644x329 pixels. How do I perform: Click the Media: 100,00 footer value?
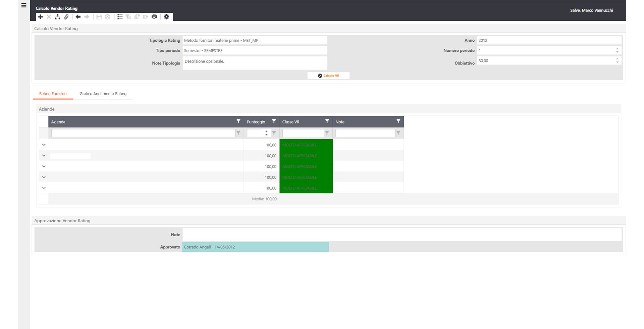pos(264,199)
